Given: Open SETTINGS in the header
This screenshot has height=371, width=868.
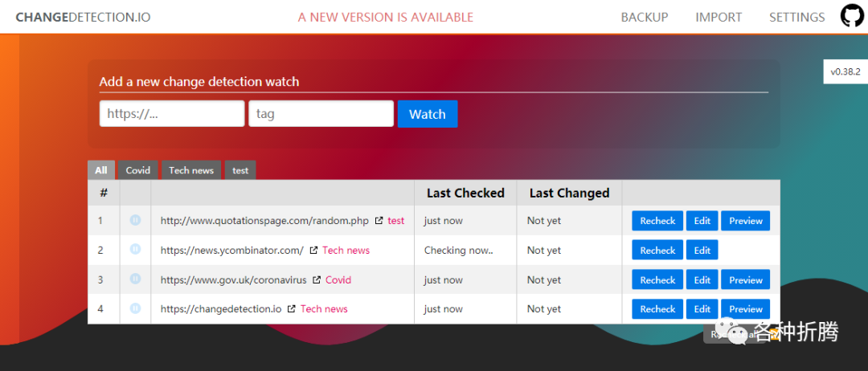Looking at the screenshot, I should click(796, 17).
